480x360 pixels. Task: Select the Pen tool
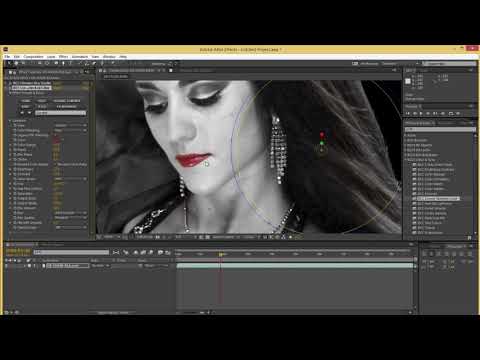pyautogui.click(x=63, y=63)
